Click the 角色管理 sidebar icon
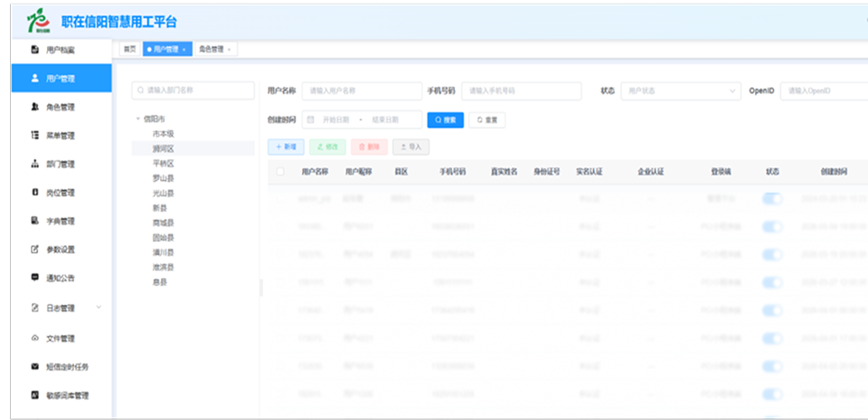This screenshot has height=420, width=868. click(34, 107)
